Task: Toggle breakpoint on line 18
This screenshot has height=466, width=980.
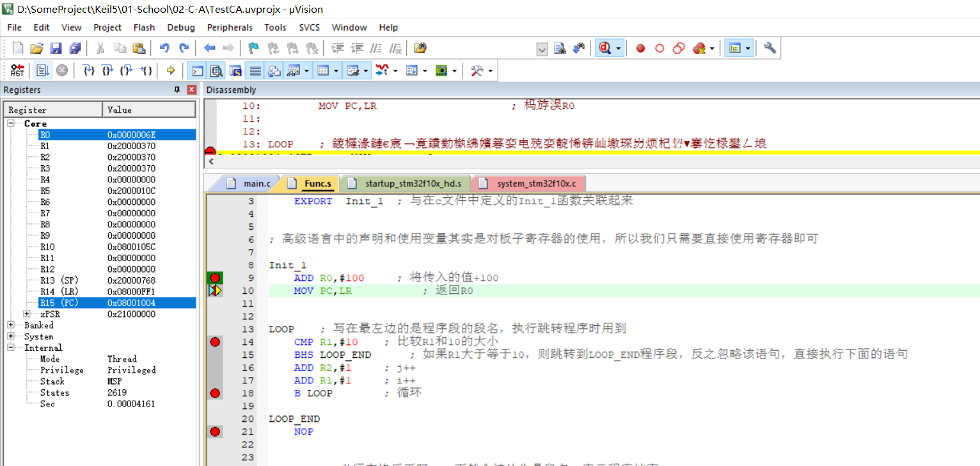Action: [x=215, y=393]
